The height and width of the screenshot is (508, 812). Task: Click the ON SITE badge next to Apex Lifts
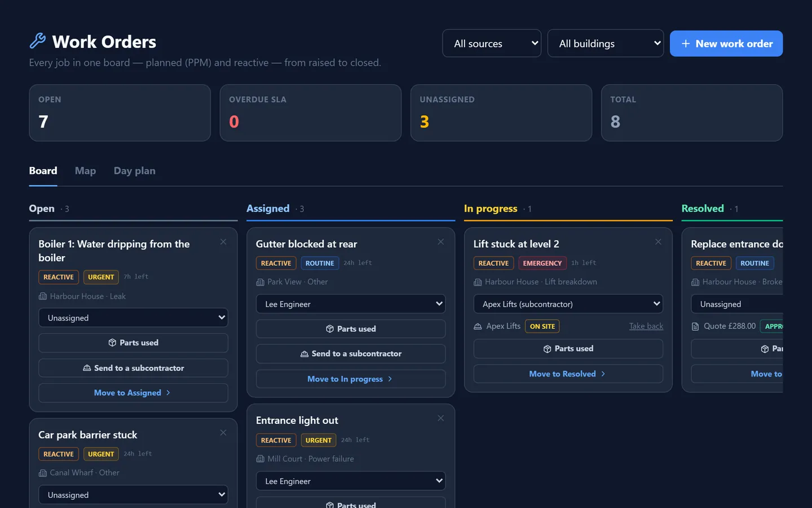542,326
